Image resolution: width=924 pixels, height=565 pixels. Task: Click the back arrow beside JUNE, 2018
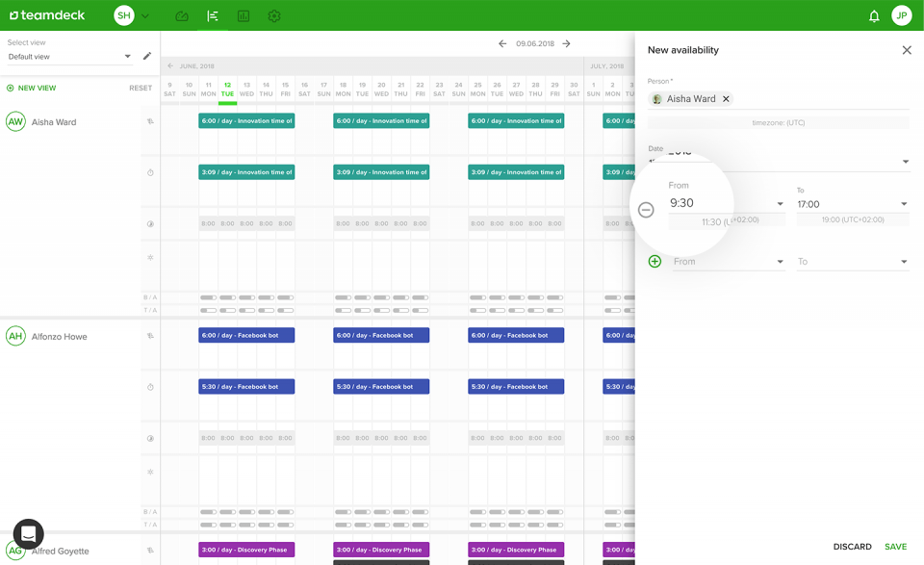click(x=170, y=66)
